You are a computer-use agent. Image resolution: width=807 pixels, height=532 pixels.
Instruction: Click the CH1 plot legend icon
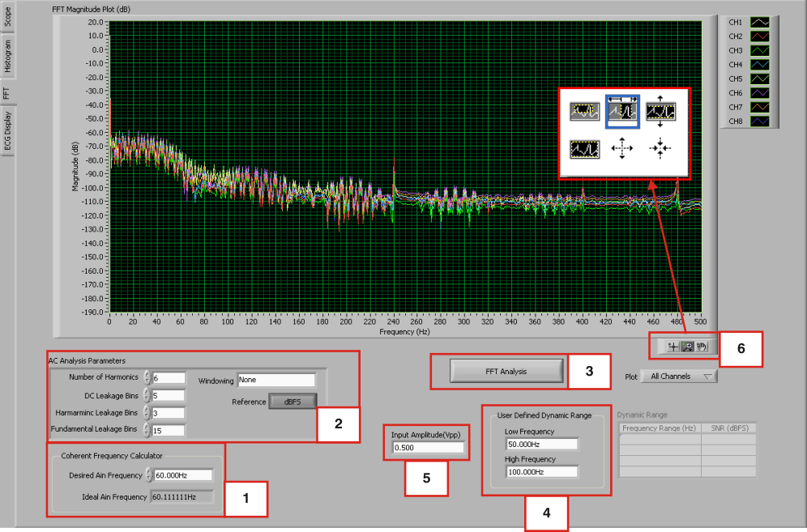760,23
